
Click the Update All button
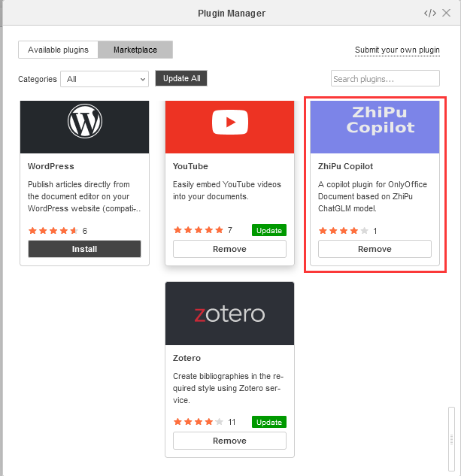[x=181, y=78]
